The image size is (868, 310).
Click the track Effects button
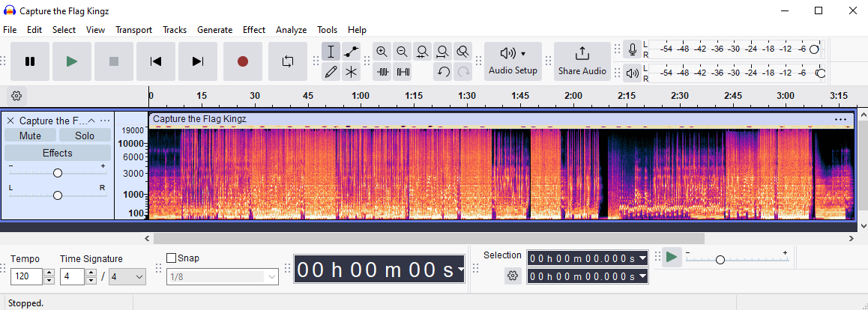(58, 153)
